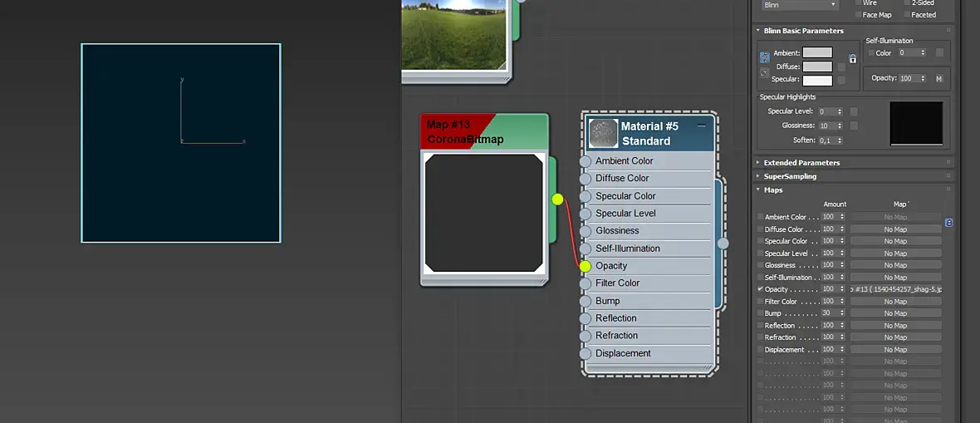Open the Blinn shader type dropdown
This screenshot has height=423, width=980.
click(800, 4)
